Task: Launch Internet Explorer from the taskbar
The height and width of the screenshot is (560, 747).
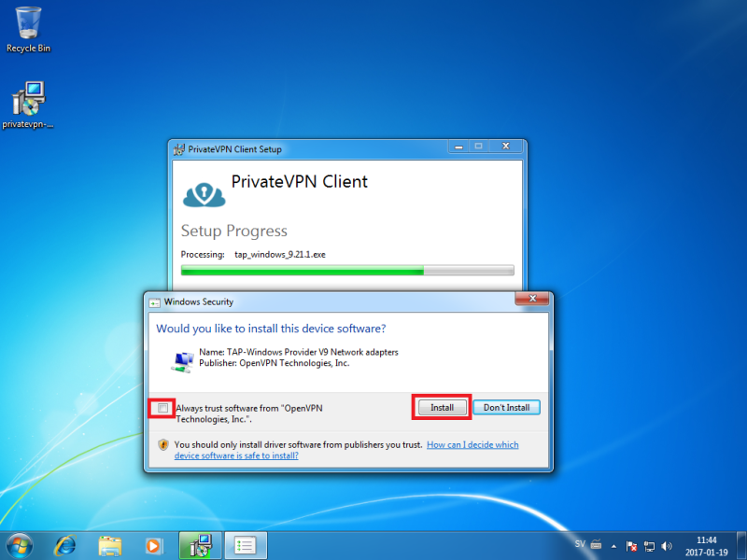Action: (65, 544)
